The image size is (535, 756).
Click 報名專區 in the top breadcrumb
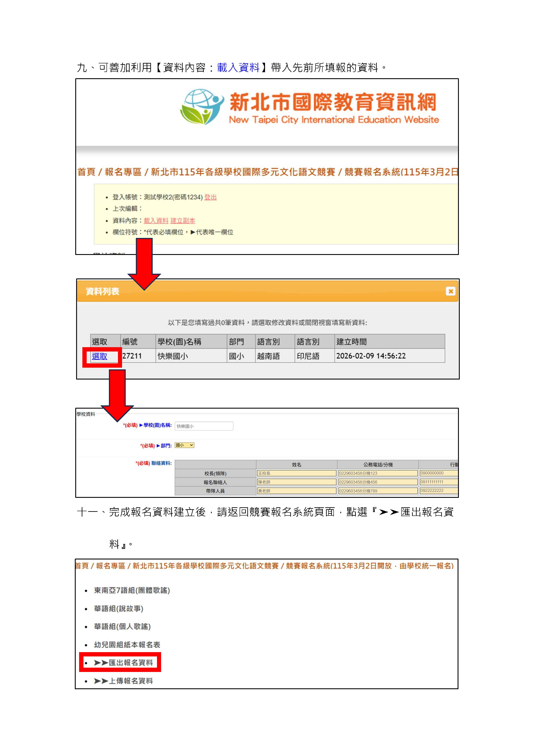(123, 172)
